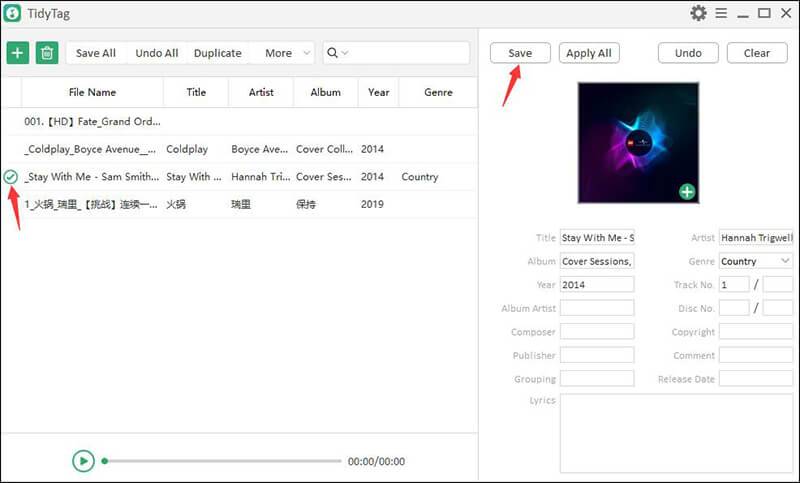
Task: Click Save All in toolbar
Action: pyautogui.click(x=96, y=53)
